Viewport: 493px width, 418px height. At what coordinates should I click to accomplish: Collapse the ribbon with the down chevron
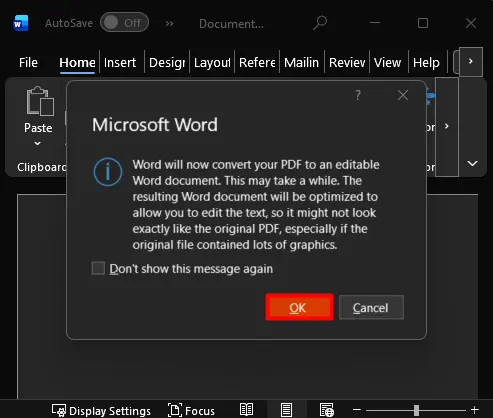[472, 163]
